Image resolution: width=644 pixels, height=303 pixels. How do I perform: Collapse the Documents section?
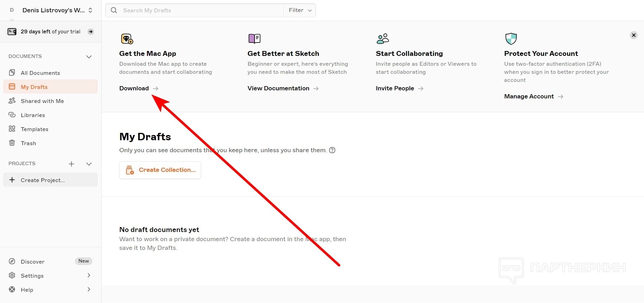coord(89,57)
